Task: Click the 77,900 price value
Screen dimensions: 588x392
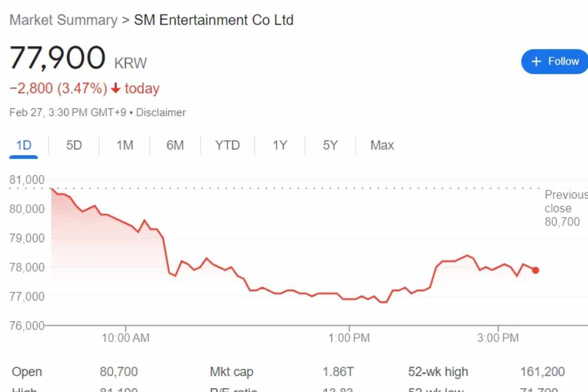Action: (x=57, y=58)
